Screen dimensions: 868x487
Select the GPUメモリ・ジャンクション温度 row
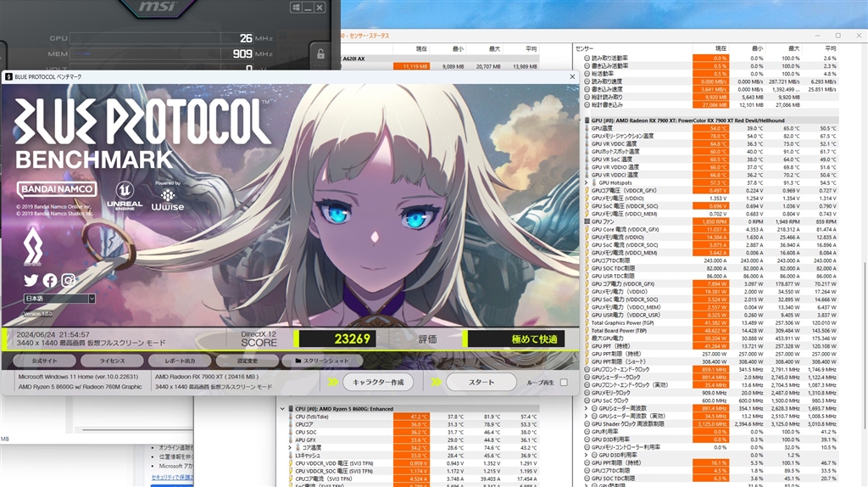tap(711, 136)
